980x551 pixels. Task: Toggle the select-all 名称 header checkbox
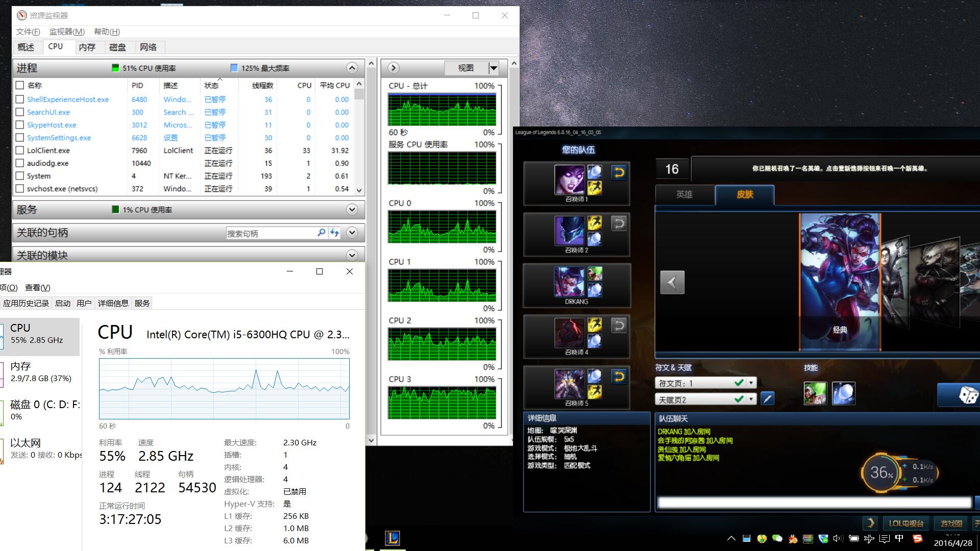(20, 85)
